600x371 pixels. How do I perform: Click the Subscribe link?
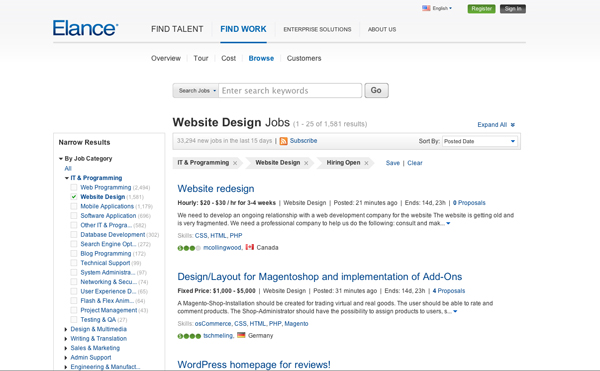(x=303, y=141)
